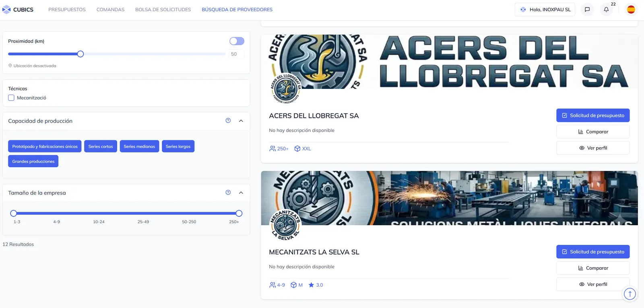
Task: Open the BOLSA DE SOLICITUDES tab
Action: pos(163,9)
